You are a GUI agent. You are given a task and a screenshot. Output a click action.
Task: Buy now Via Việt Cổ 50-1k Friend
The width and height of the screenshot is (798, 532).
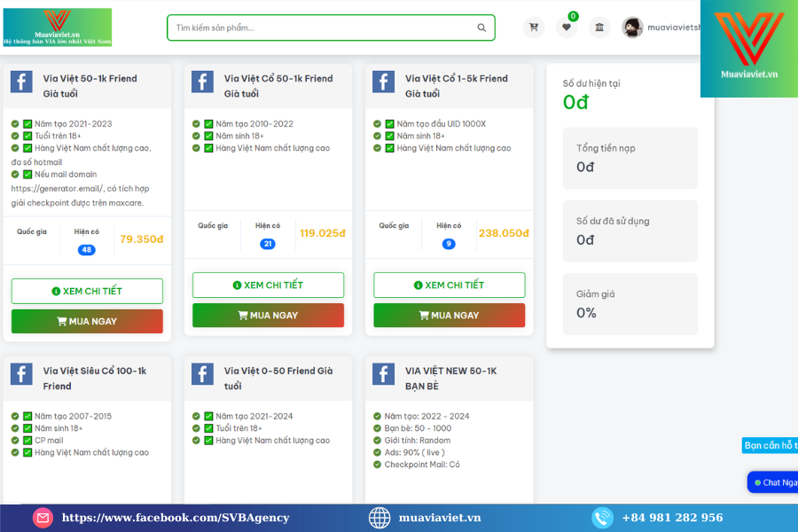point(268,315)
